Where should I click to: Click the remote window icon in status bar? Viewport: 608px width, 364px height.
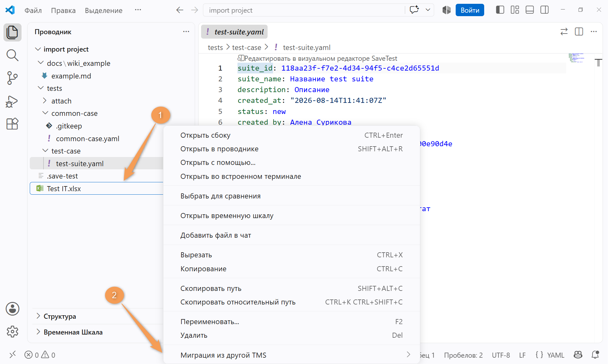tap(13, 355)
